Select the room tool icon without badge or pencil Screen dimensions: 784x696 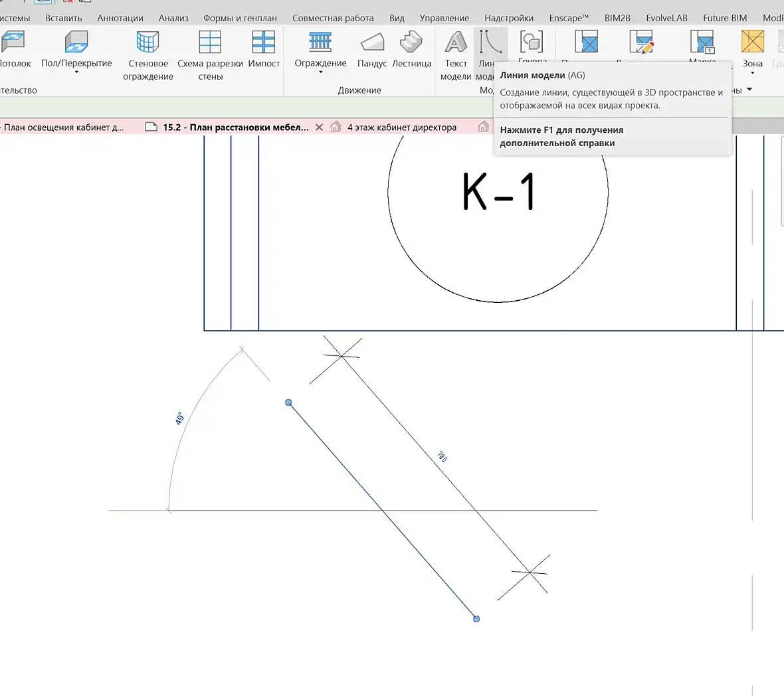click(x=587, y=42)
